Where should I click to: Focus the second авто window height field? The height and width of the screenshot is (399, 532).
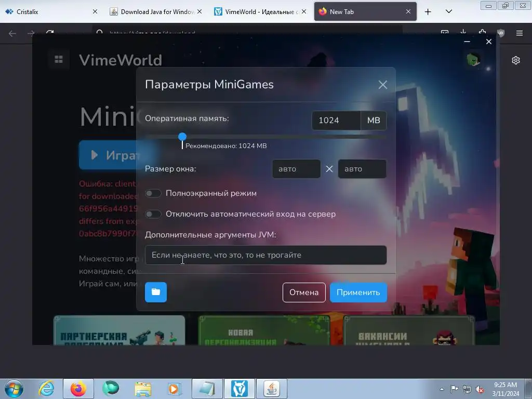pyautogui.click(x=362, y=169)
